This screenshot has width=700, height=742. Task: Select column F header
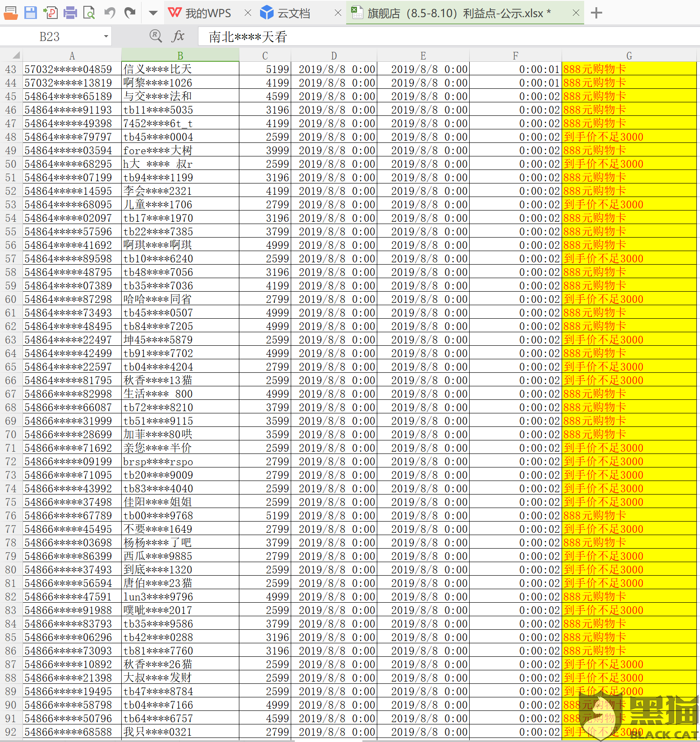click(x=516, y=55)
